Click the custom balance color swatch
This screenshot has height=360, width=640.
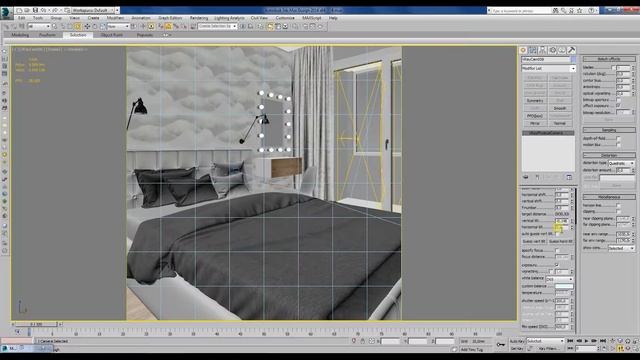click(x=564, y=286)
